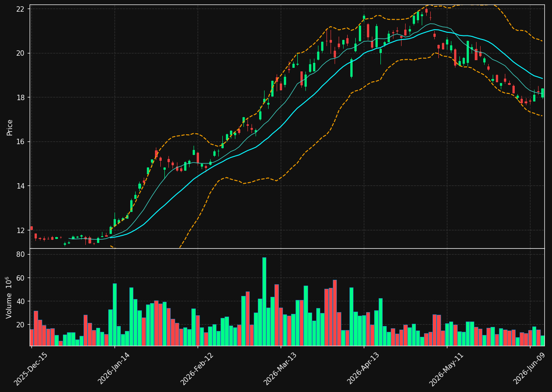552x392 pixels.
Task: Click the price tick label 22
Action: tap(21, 9)
